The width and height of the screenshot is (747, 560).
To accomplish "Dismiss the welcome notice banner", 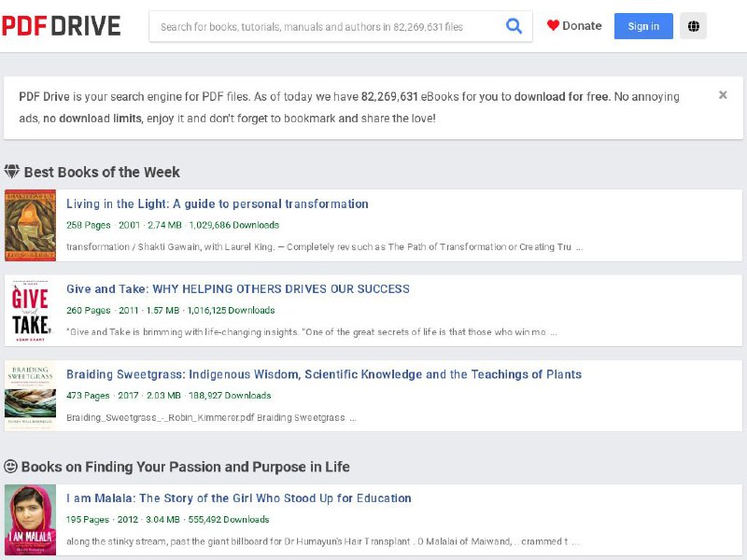I will 724,94.
